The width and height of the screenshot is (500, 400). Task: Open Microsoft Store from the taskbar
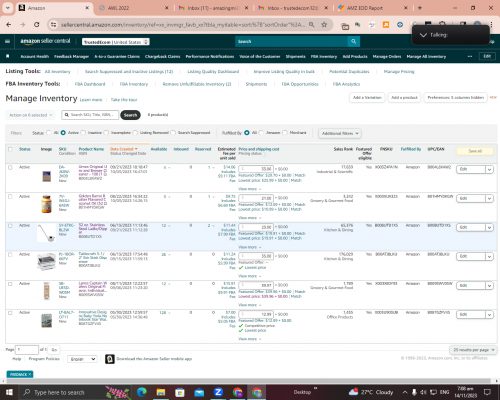(x=180, y=392)
